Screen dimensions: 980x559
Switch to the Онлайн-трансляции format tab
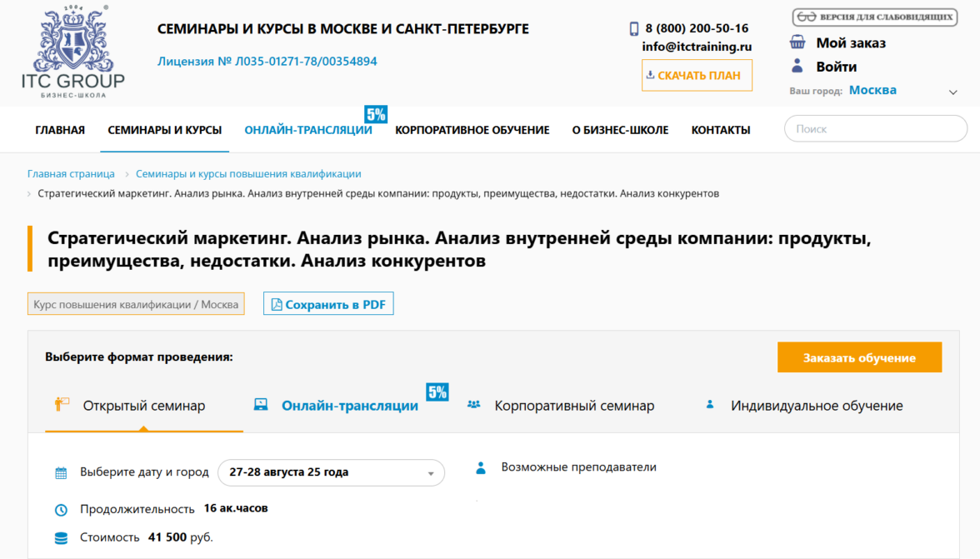pyautogui.click(x=349, y=406)
